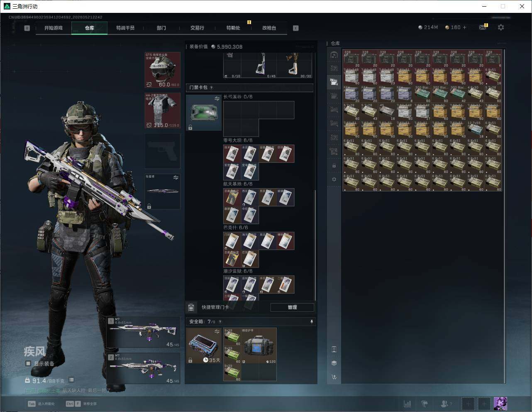
Task: Open the 交易行 tab
Action: [x=197, y=28]
